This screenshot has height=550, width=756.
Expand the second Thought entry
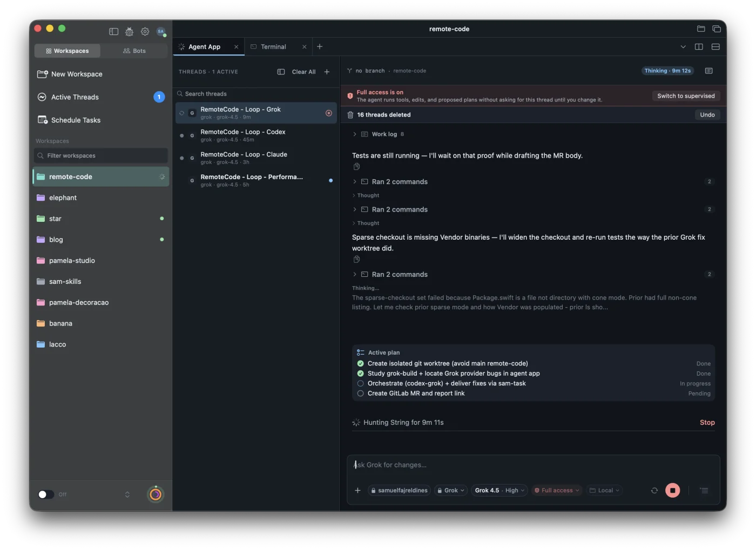coord(366,223)
